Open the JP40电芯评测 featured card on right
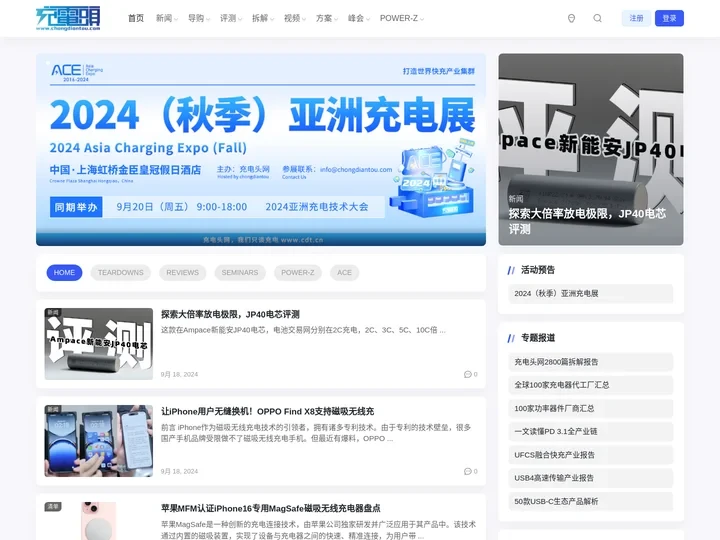The image size is (720, 540). pos(591,150)
